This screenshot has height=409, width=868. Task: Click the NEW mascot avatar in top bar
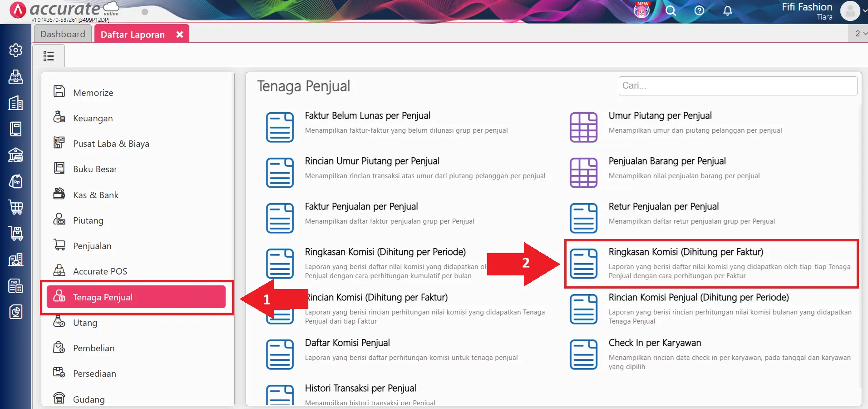tap(641, 10)
